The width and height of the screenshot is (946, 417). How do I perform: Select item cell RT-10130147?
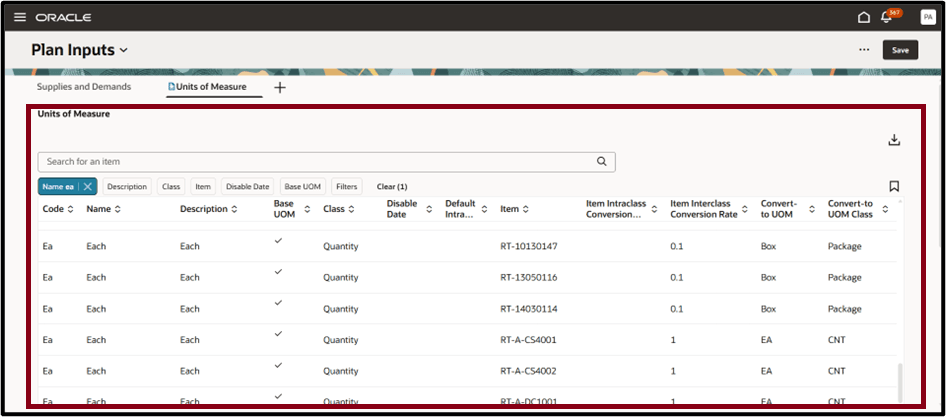pyautogui.click(x=529, y=246)
